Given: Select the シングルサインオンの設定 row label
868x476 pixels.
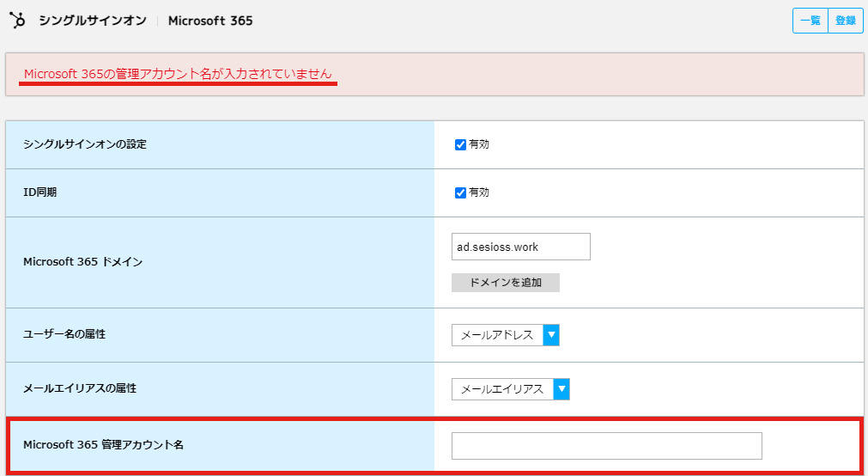Looking at the screenshot, I should pyautogui.click(x=85, y=144).
